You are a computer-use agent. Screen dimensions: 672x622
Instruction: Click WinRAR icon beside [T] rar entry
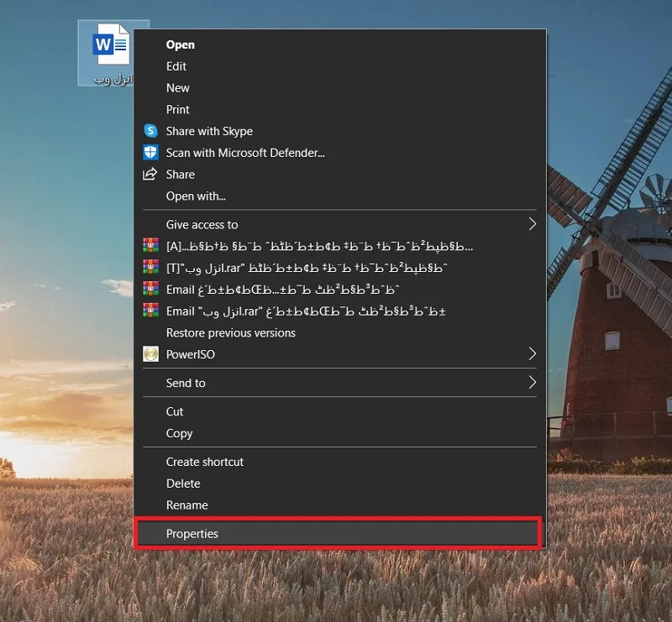(150, 267)
